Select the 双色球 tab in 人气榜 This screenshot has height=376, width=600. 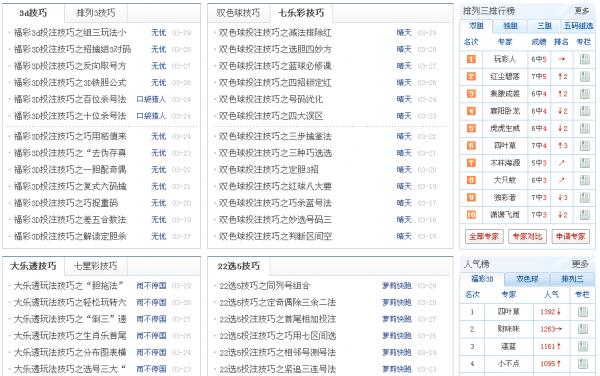pyautogui.click(x=527, y=279)
